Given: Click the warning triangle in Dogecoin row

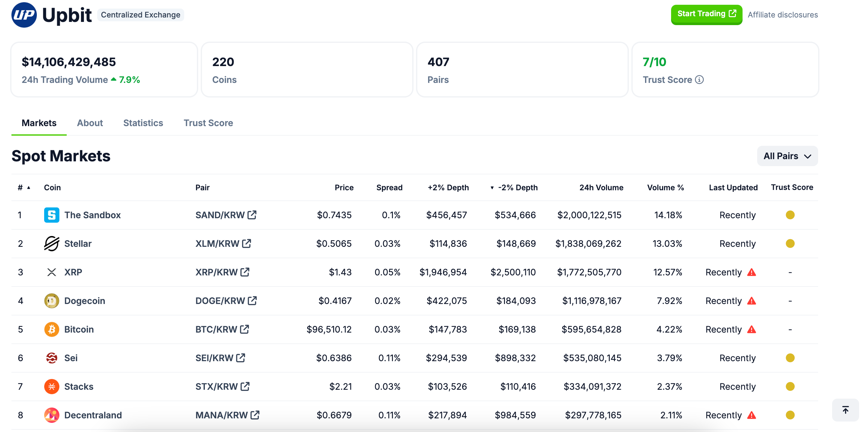Looking at the screenshot, I should click(752, 300).
